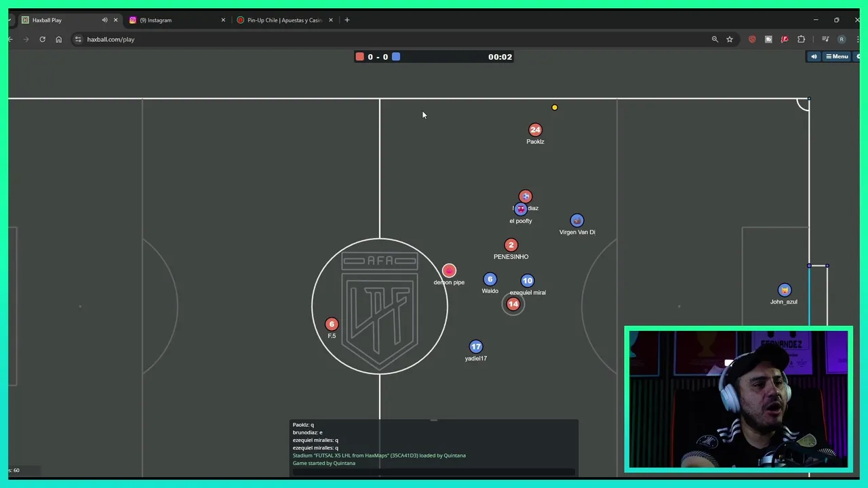Click the red team score square
This screenshot has width=868, height=488.
pyautogui.click(x=360, y=57)
